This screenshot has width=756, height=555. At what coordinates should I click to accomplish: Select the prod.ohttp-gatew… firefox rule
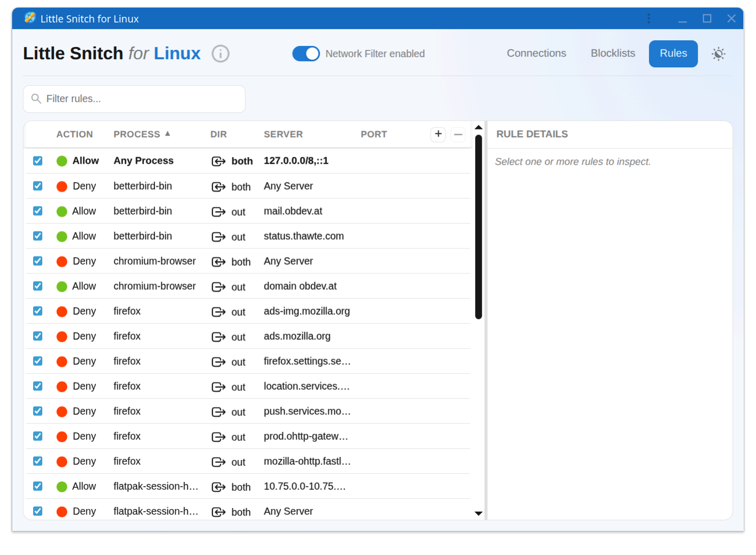[248, 436]
